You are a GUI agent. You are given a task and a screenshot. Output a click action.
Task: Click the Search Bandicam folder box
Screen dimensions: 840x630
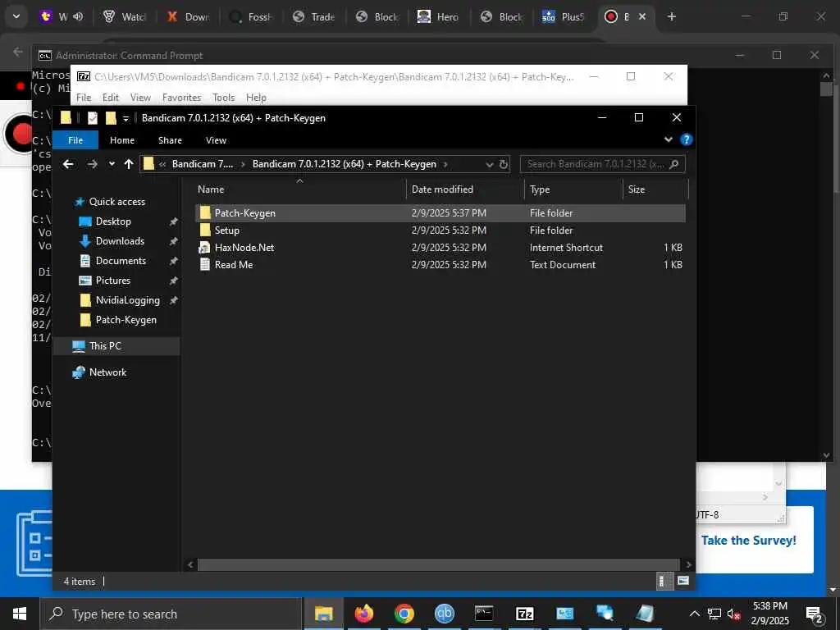pyautogui.click(x=602, y=164)
